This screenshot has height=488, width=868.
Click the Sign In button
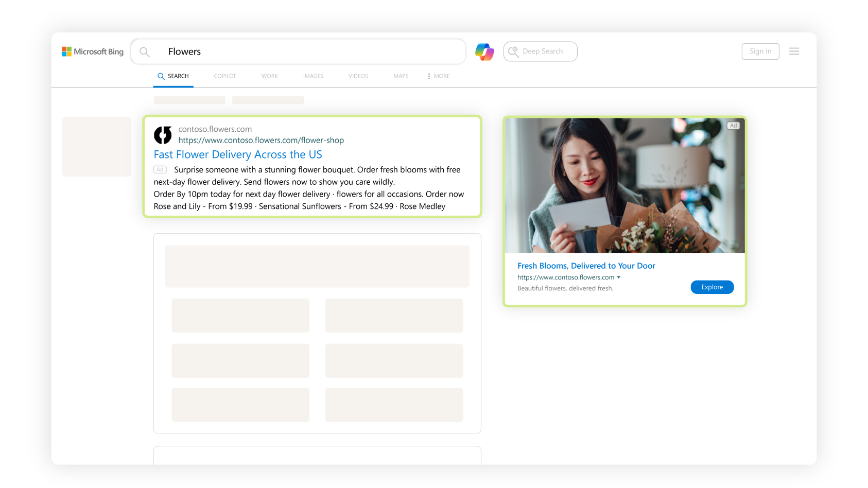pyautogui.click(x=760, y=51)
